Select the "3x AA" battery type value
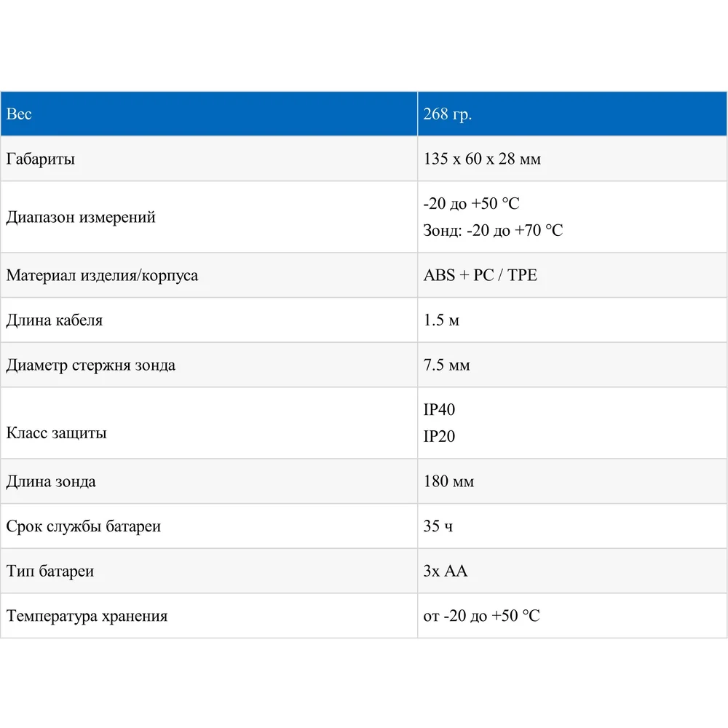 coord(446,571)
